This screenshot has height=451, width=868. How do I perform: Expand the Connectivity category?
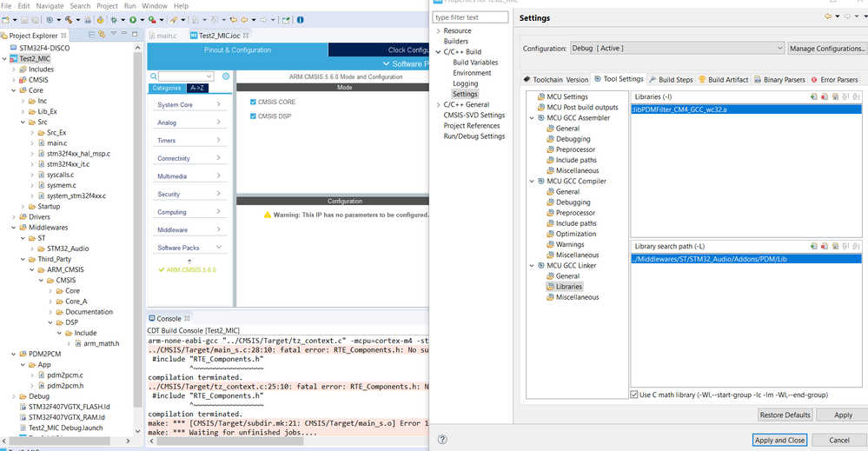click(189, 158)
